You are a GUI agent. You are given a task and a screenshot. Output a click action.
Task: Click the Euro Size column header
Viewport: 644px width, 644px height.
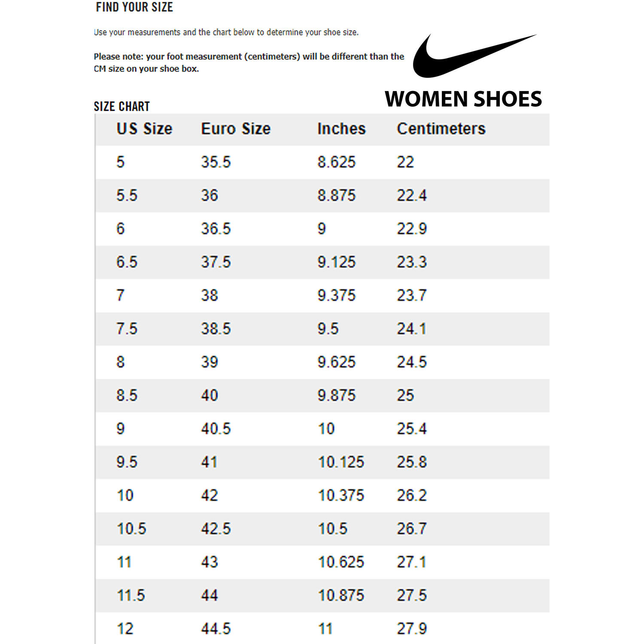(x=236, y=129)
